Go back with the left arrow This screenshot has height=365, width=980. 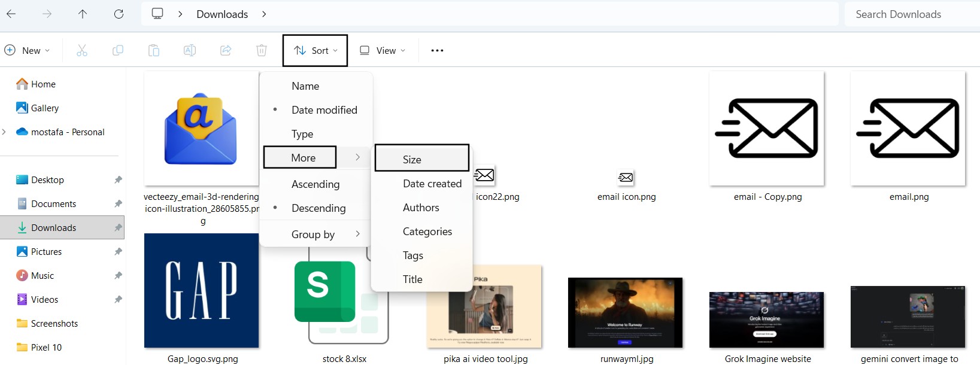coord(11,14)
